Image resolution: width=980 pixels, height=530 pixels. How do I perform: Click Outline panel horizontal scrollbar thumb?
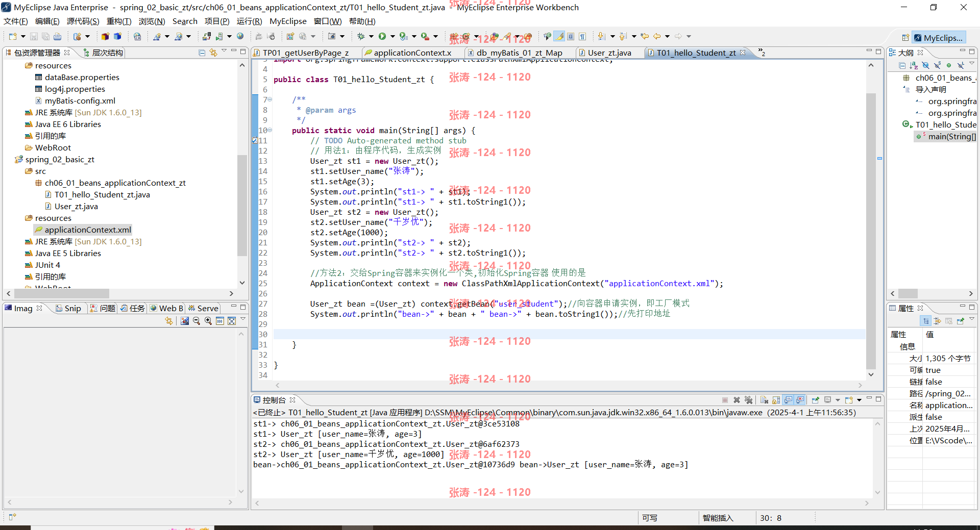[x=908, y=293]
